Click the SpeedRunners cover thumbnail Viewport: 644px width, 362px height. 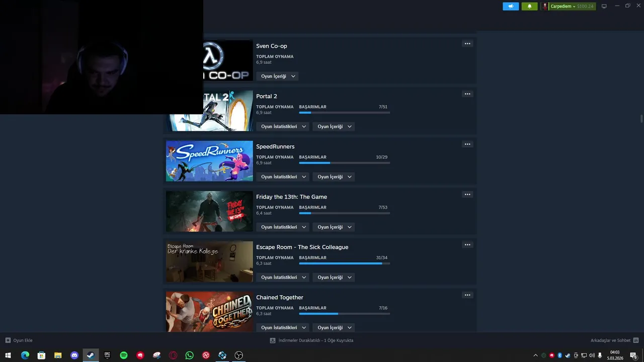coord(209,161)
